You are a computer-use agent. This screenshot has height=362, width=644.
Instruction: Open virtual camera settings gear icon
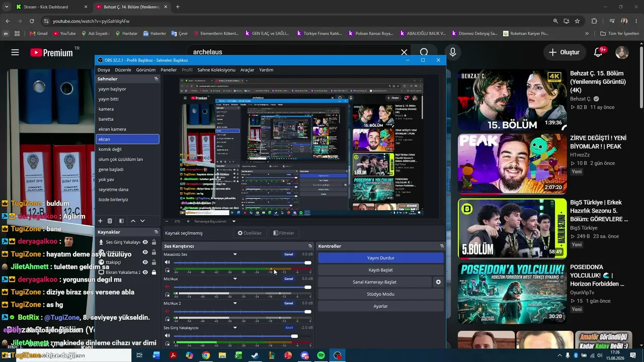click(x=438, y=282)
